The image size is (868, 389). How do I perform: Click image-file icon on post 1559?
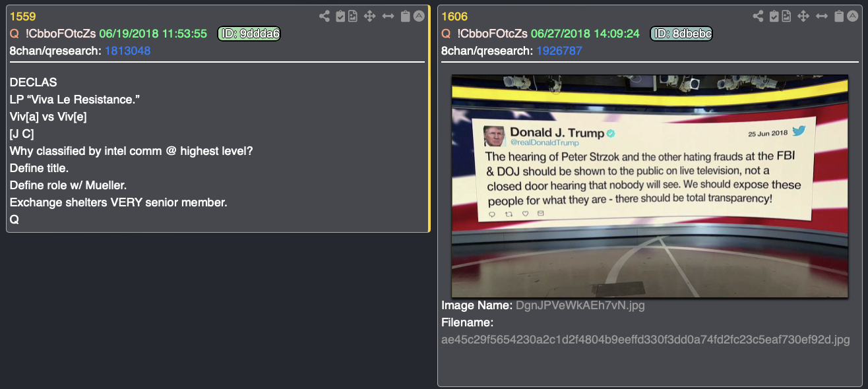click(353, 16)
